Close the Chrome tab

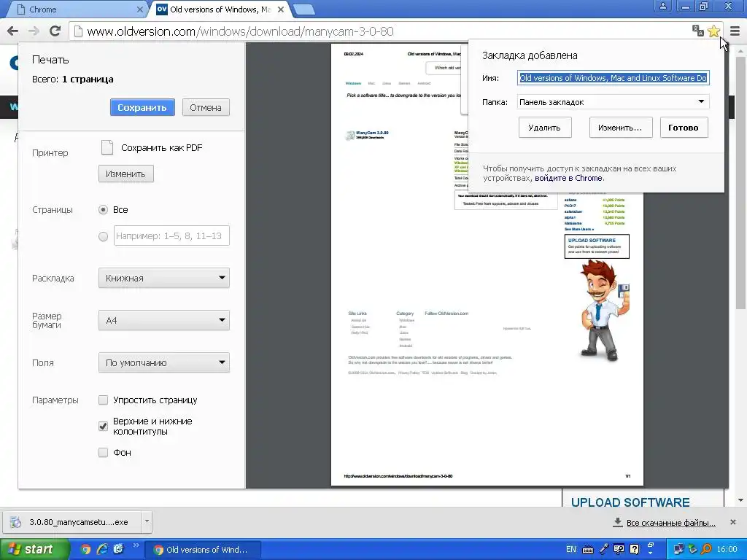(x=139, y=9)
